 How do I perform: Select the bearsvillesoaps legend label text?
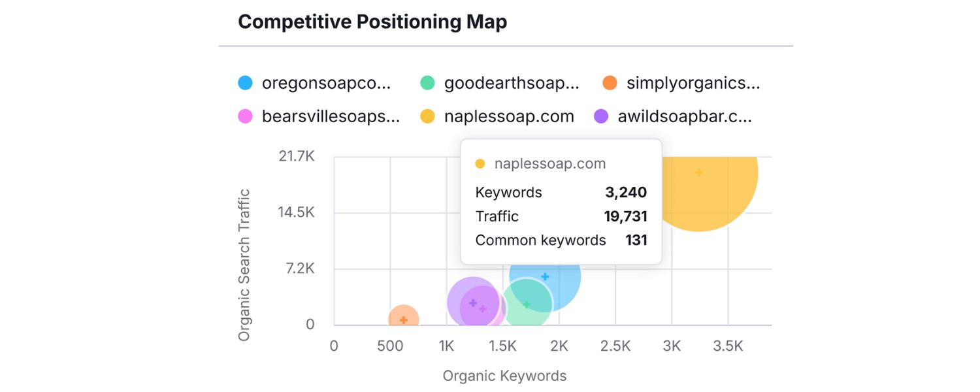pos(329,116)
